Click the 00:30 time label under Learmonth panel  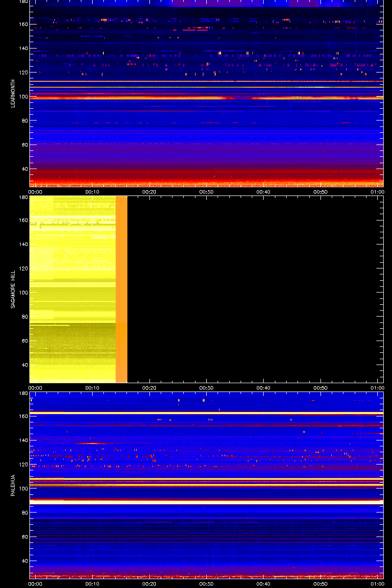pos(206,192)
